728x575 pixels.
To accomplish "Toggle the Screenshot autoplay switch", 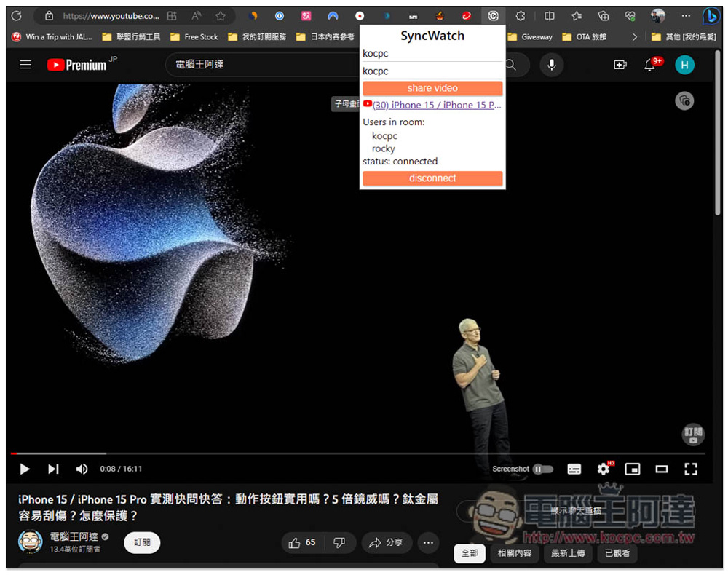I will (543, 469).
